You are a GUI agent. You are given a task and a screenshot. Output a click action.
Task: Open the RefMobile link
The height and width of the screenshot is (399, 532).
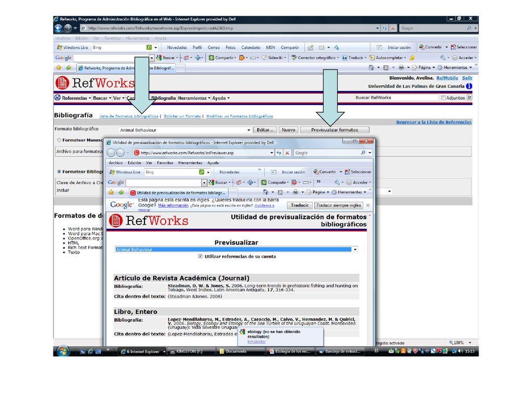click(x=447, y=78)
